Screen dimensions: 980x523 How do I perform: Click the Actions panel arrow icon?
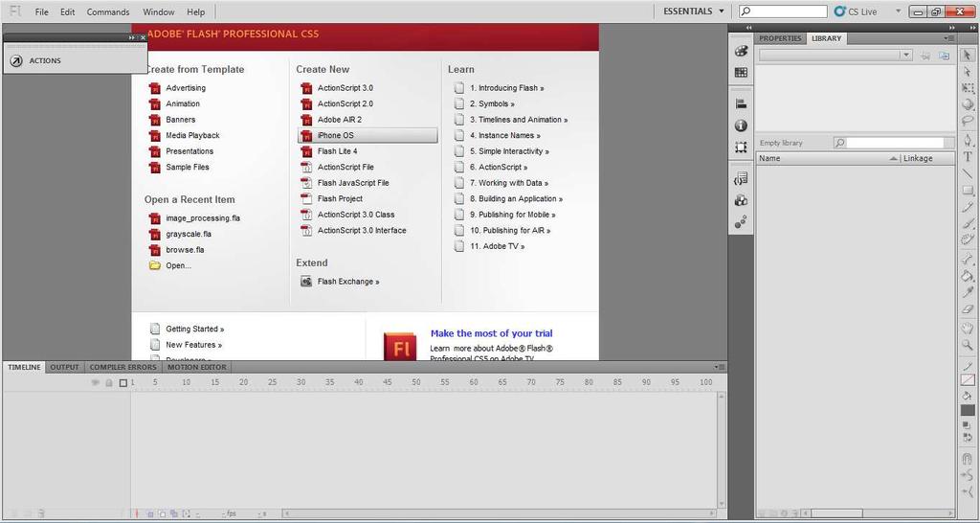pos(17,60)
